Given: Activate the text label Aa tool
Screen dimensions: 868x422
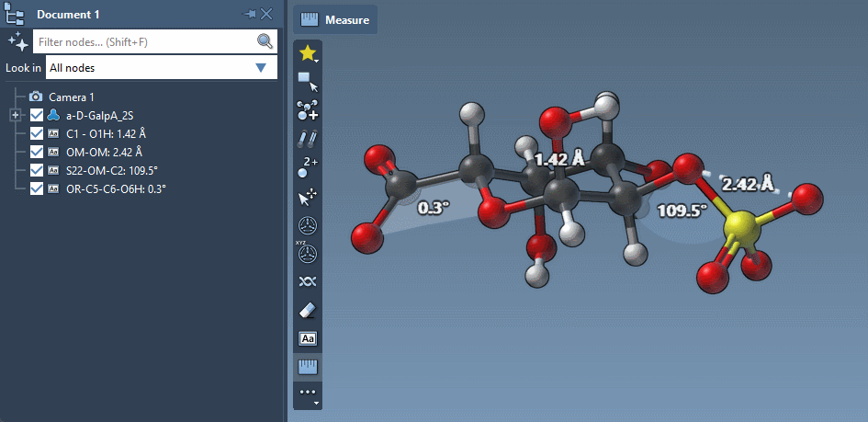Looking at the screenshot, I should [308, 339].
